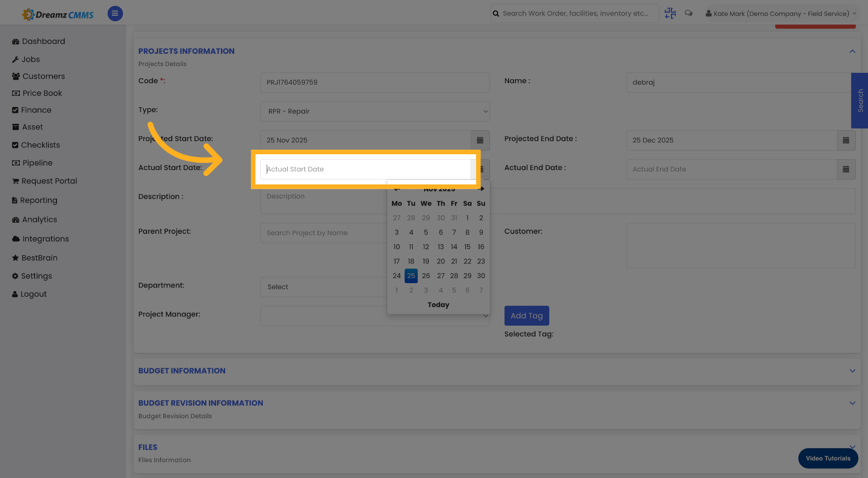Open the Department Select dropdown
This screenshot has width=868, height=478.
pyautogui.click(x=324, y=287)
